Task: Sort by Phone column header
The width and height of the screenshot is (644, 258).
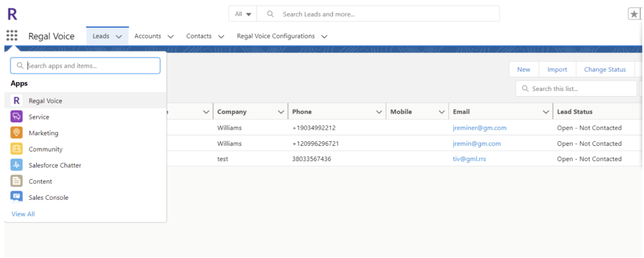Action: 302,112
